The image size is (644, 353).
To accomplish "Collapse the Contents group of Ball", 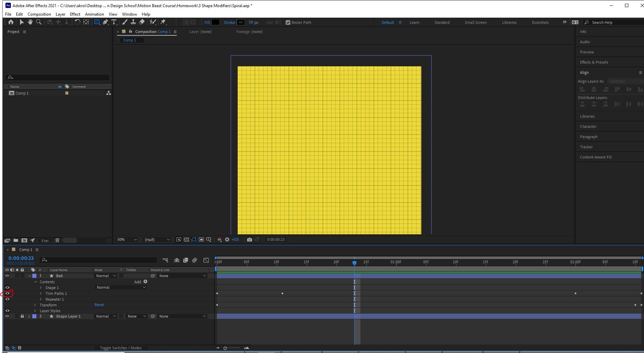I will coord(35,282).
